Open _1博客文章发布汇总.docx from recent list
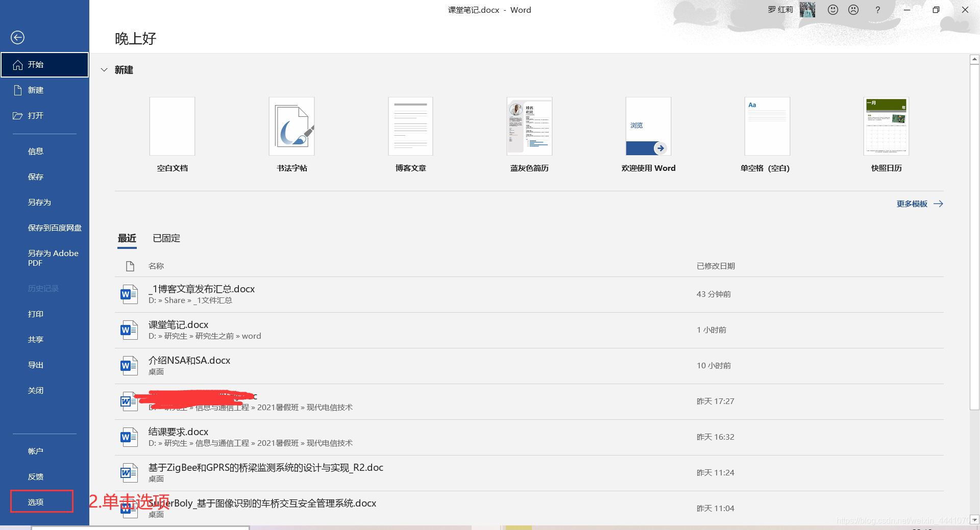The width and height of the screenshot is (980, 530). pyautogui.click(x=529, y=294)
